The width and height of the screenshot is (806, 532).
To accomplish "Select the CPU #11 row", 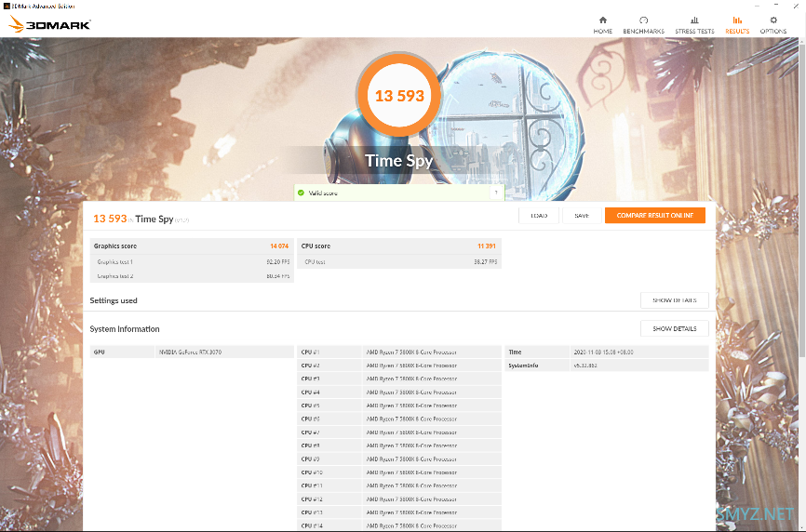I will point(399,485).
